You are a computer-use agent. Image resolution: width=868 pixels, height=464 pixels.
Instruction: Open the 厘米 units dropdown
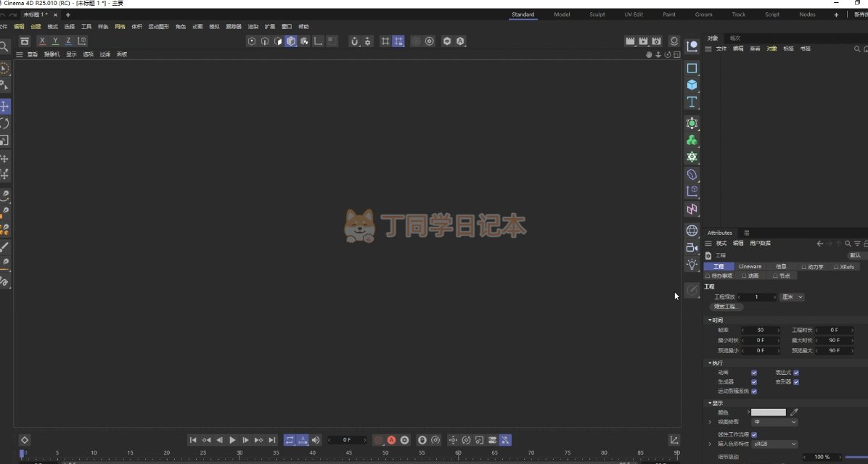point(793,297)
